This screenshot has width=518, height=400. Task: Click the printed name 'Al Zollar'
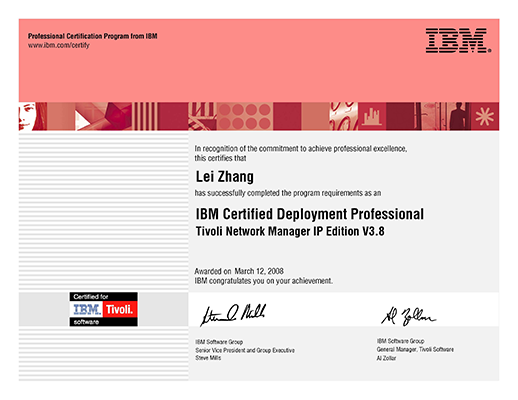click(386, 358)
